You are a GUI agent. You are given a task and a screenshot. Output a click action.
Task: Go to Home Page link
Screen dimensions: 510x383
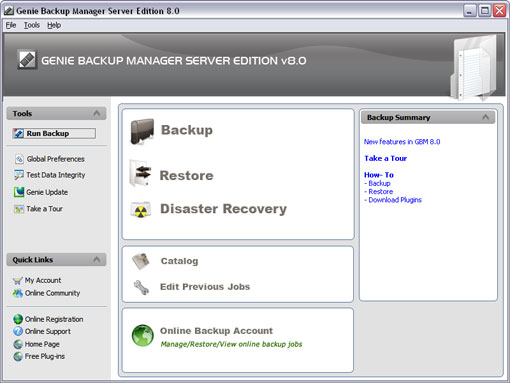click(42, 344)
